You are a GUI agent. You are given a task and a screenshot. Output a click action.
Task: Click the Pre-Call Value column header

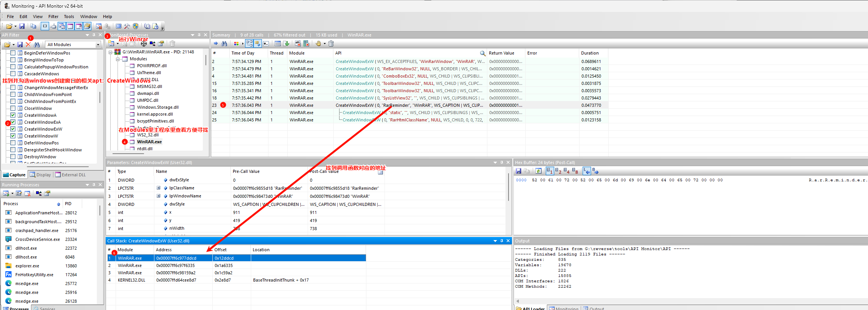pyautogui.click(x=269, y=171)
